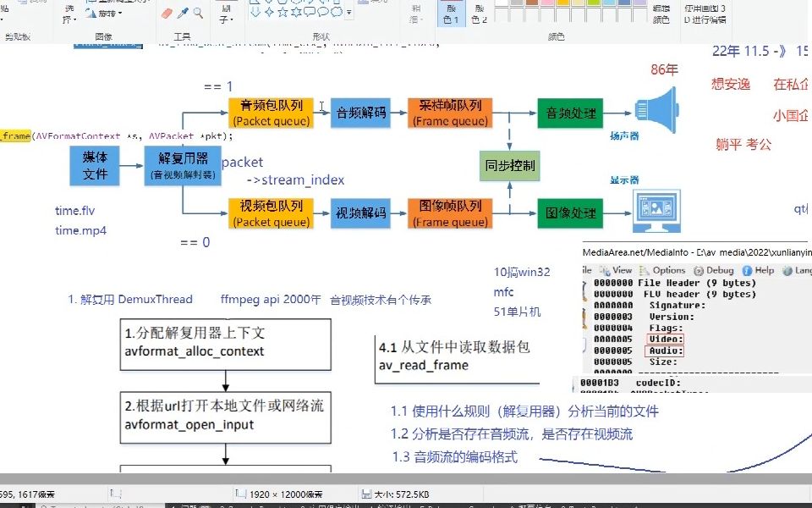Click the '->stream_index' text
This screenshot has height=508, width=812.
click(x=295, y=179)
